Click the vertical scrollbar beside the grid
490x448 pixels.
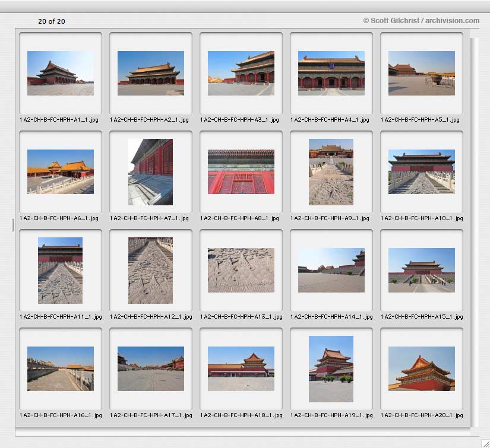pyautogui.click(x=475, y=232)
